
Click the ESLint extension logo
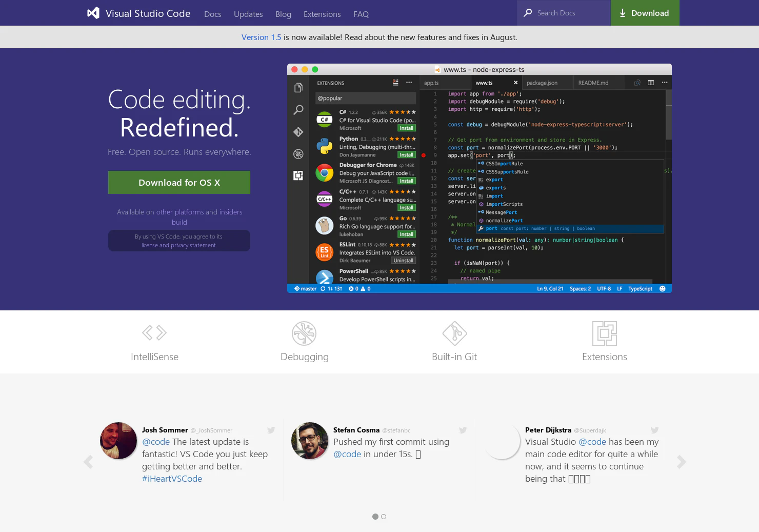pyautogui.click(x=324, y=252)
